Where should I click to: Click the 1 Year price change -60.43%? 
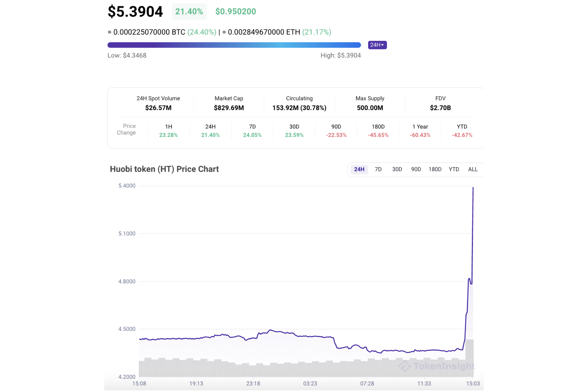420,134
